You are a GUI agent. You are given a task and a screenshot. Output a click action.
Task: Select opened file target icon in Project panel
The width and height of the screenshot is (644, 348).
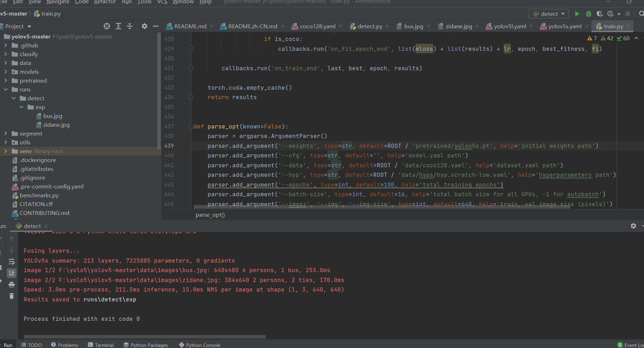107,26
